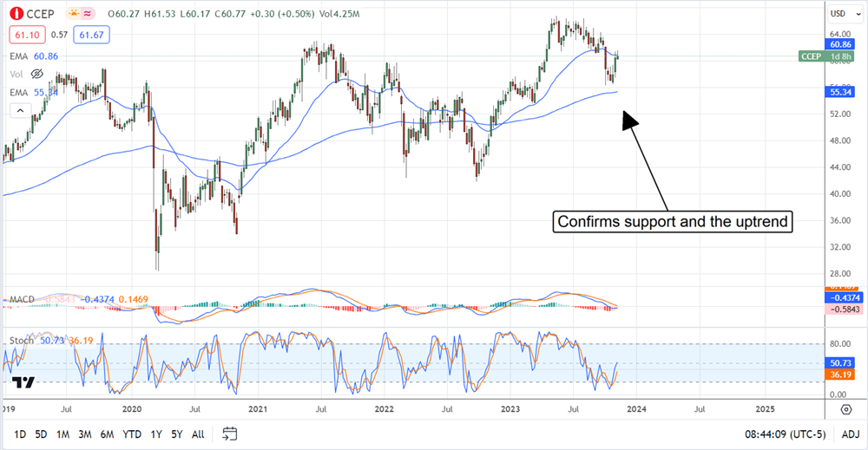The width and height of the screenshot is (868, 450).
Task: Set range to All
Action: pyautogui.click(x=198, y=434)
